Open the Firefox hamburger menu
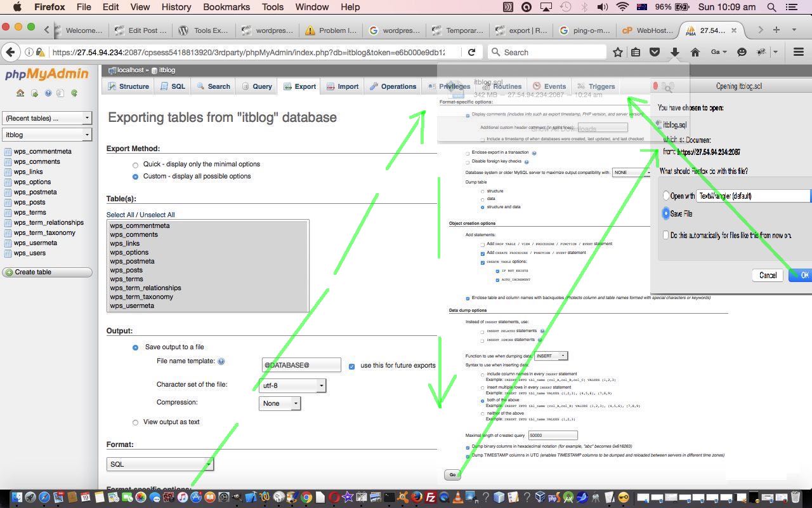Viewport: 812px width, 508px height. [x=799, y=52]
